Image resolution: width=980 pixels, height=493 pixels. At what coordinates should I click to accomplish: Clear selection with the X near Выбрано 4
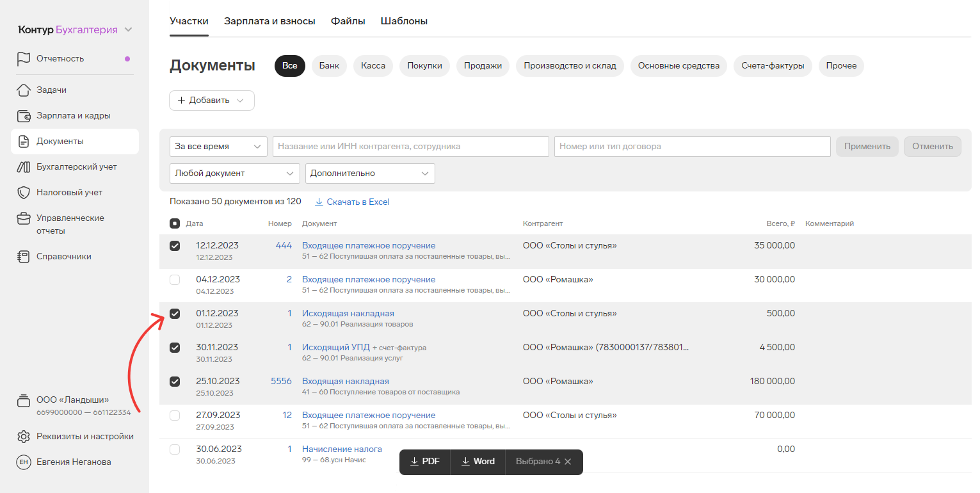[x=568, y=462]
